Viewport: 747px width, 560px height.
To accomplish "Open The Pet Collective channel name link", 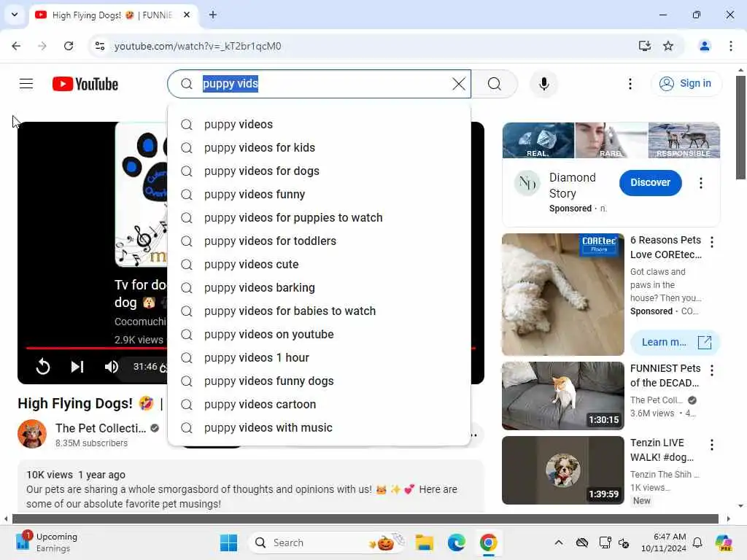I will 101,428.
